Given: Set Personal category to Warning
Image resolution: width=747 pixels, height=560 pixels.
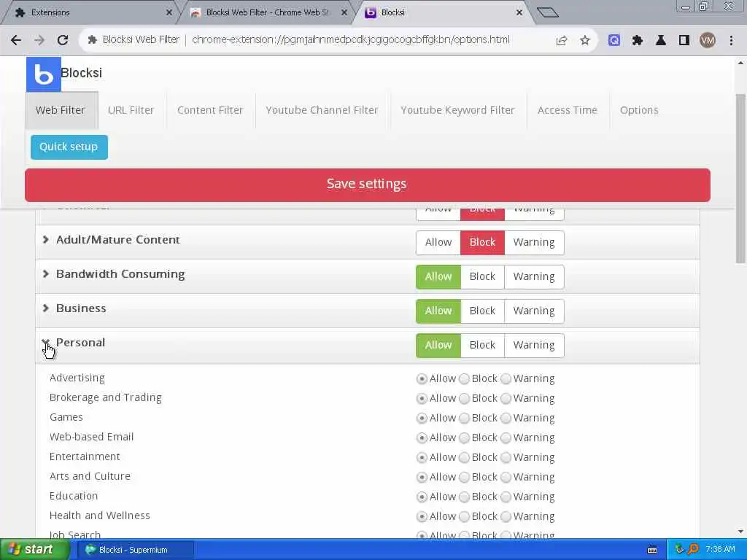Looking at the screenshot, I should point(534,345).
